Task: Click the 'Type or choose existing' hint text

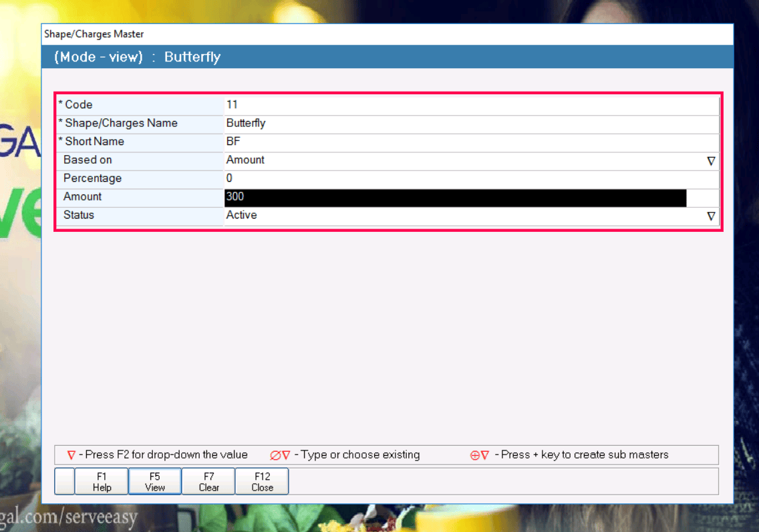Action: (x=360, y=454)
